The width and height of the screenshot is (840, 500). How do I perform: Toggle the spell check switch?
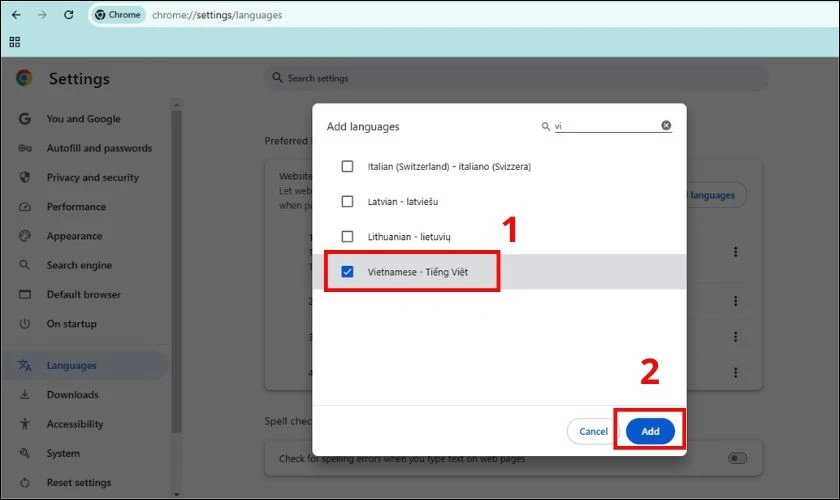pos(738,458)
